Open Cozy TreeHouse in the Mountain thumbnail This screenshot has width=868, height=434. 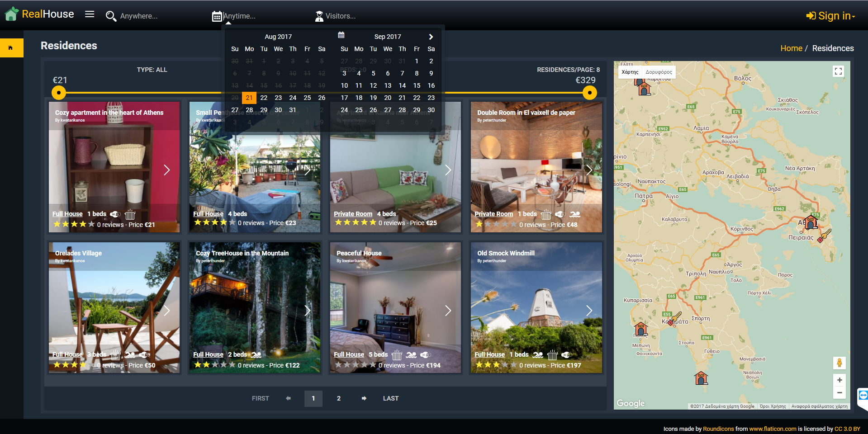click(255, 307)
